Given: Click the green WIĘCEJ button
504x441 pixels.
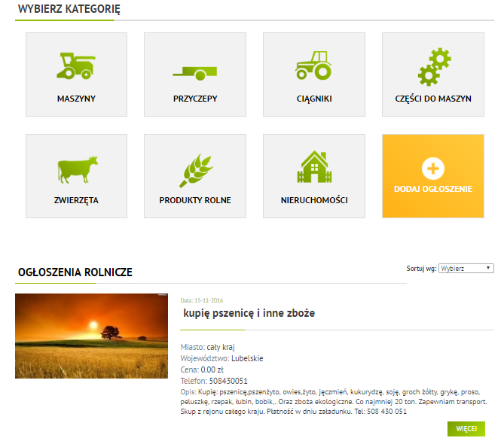Looking at the screenshot, I should [x=466, y=428].
